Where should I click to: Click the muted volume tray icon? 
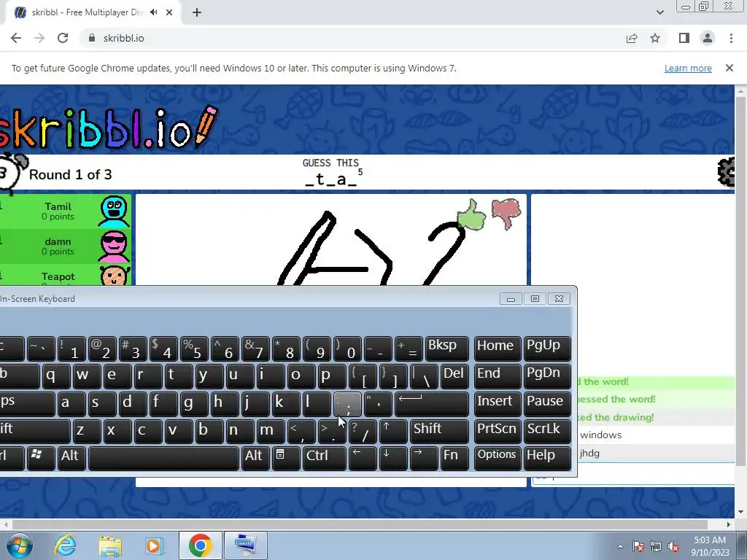pyautogui.click(x=673, y=547)
